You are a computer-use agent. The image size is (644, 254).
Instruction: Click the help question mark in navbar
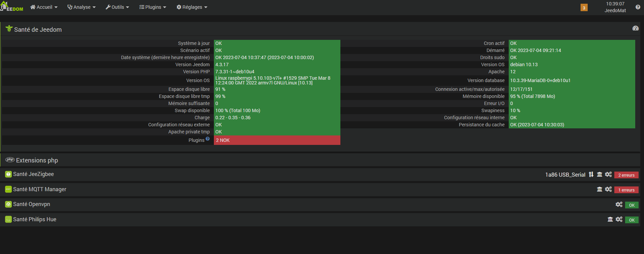click(x=638, y=7)
